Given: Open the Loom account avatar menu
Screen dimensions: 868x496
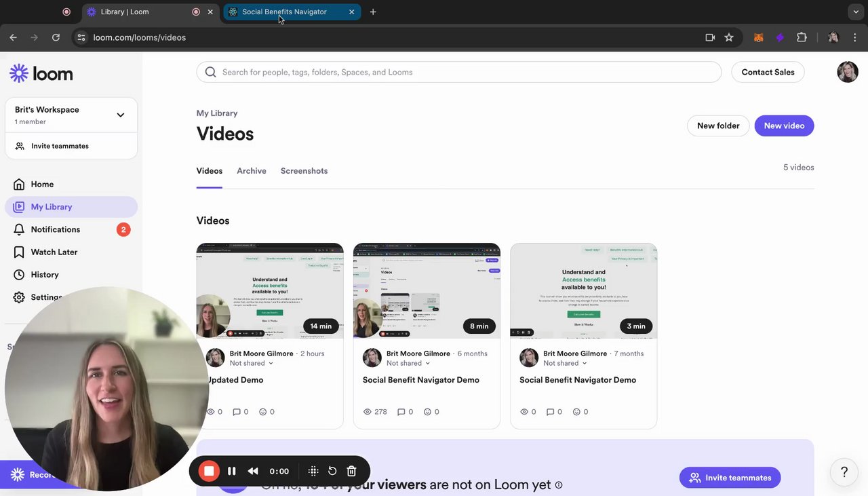Looking at the screenshot, I should [x=848, y=72].
